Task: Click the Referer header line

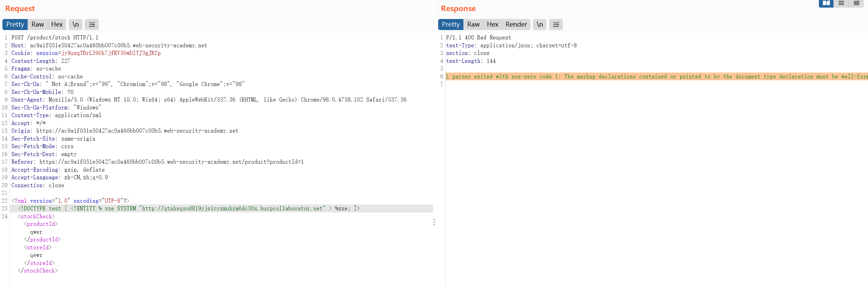Action: 157,162
